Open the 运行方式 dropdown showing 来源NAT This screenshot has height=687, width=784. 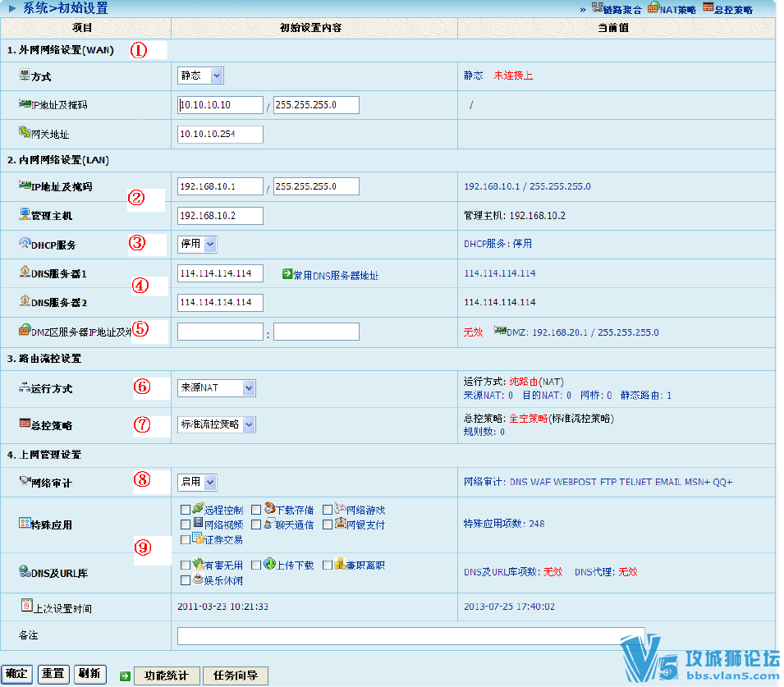click(217, 388)
